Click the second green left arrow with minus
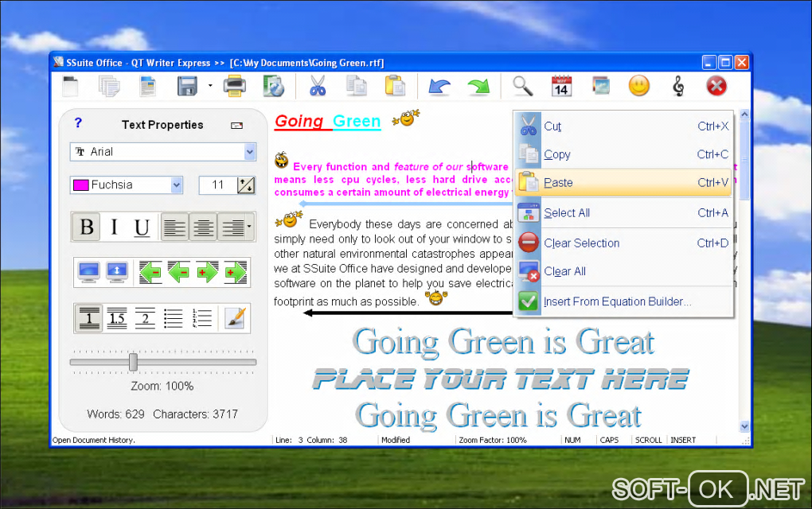Viewport: 812px width, 509px height. pyautogui.click(x=178, y=272)
